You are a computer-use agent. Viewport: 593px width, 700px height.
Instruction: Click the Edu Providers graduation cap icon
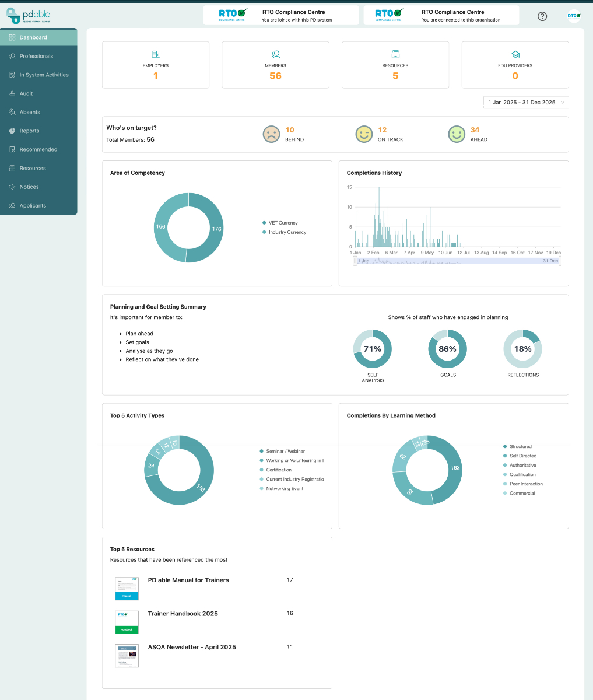515,53
